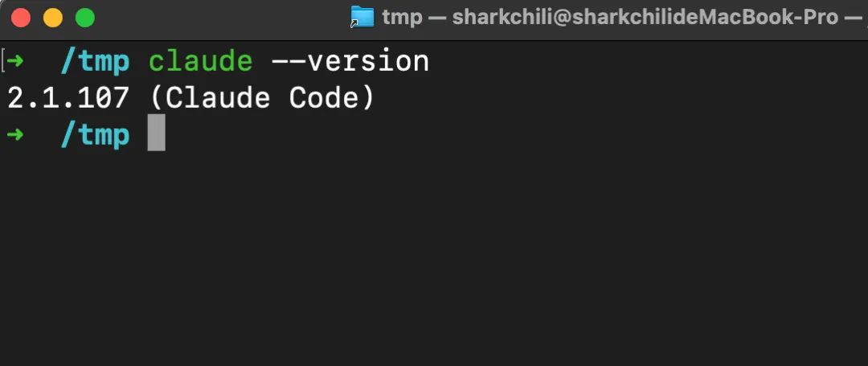The height and width of the screenshot is (366, 868).
Task: Click the "tmp" window title text
Action: pos(403,18)
